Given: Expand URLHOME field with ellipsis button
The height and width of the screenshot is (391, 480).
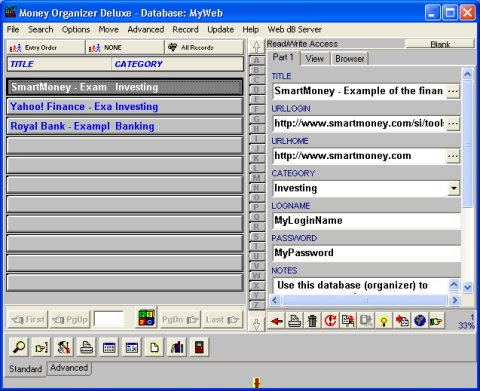Looking at the screenshot, I should click(453, 156).
